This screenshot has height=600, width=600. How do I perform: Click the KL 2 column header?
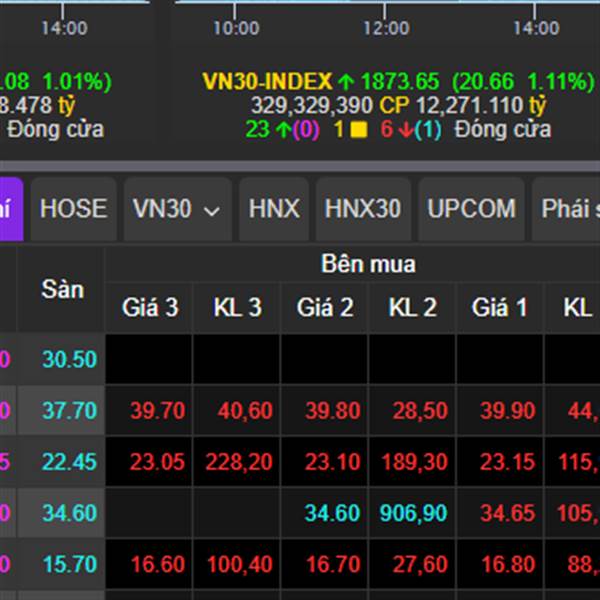coord(412,307)
